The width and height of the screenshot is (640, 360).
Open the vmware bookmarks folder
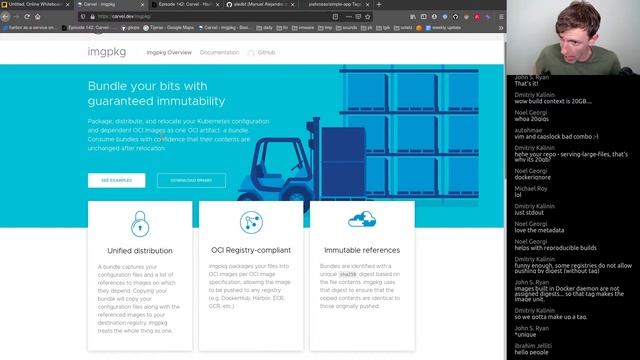click(303, 28)
